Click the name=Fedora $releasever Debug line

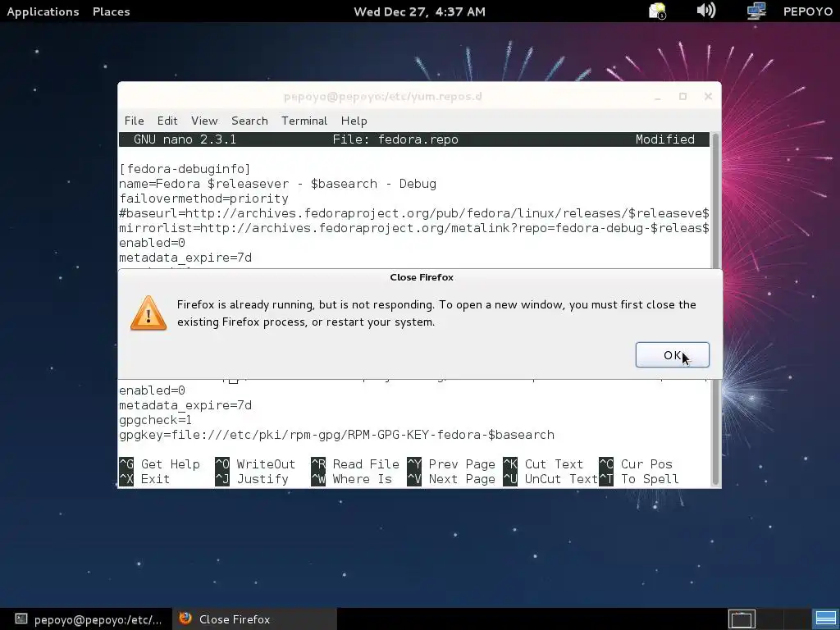coord(277,184)
